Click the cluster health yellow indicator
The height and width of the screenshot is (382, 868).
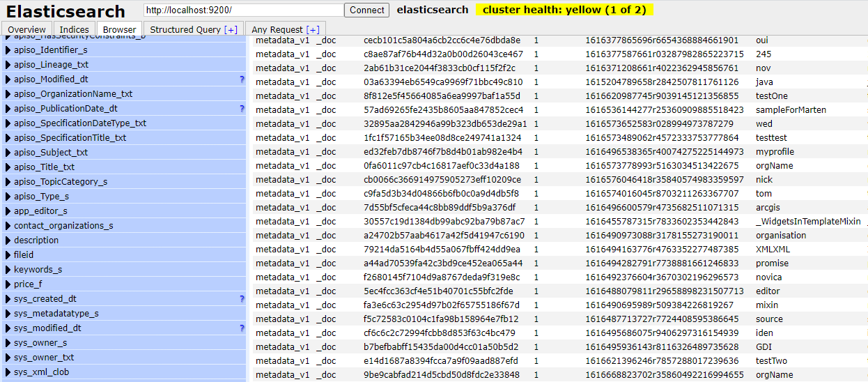coord(564,10)
